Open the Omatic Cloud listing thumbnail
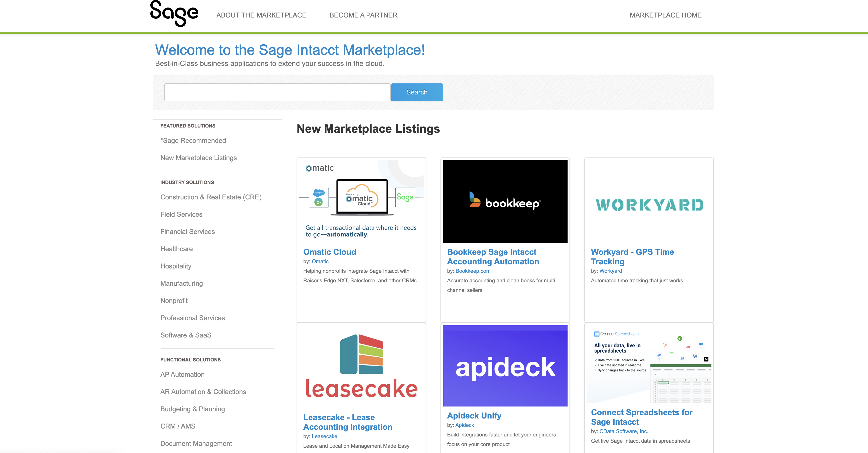The height and width of the screenshot is (453, 868). pos(361,201)
